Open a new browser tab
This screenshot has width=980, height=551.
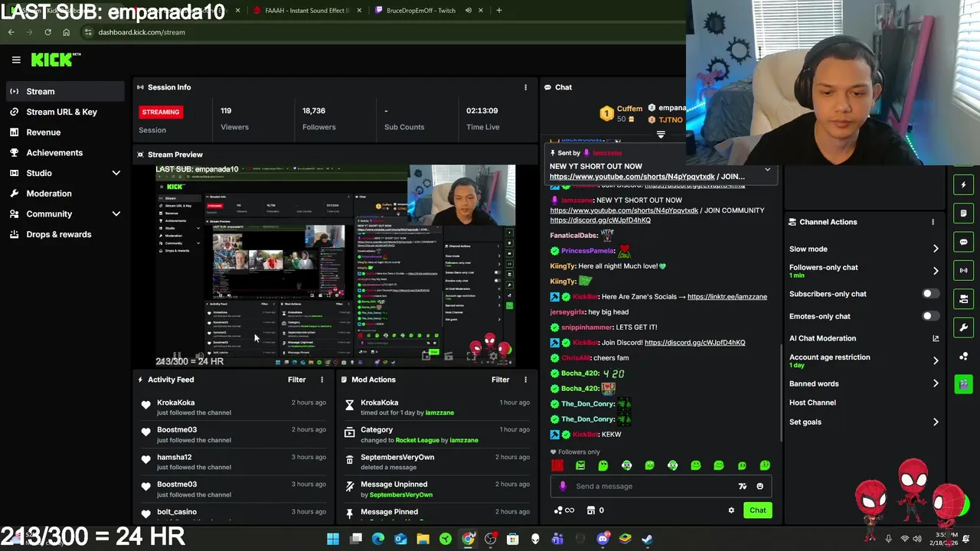click(x=498, y=11)
